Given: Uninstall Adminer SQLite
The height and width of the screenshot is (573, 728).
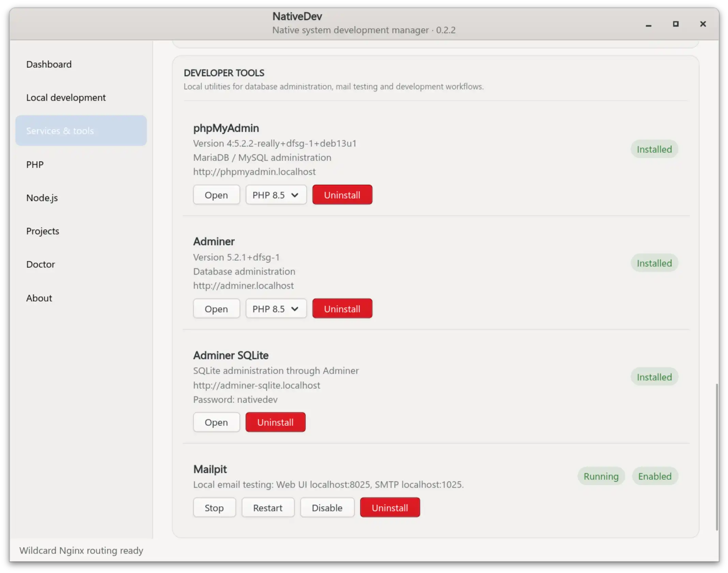Looking at the screenshot, I should coord(275,422).
